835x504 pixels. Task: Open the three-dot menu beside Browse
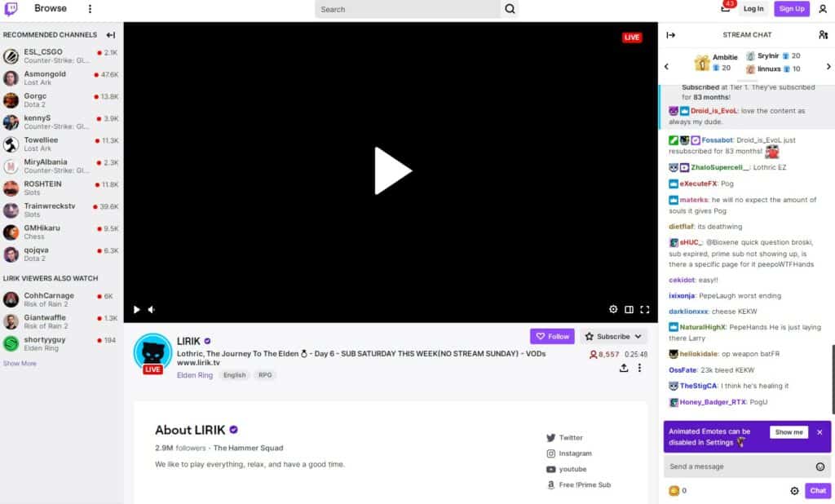click(x=90, y=8)
